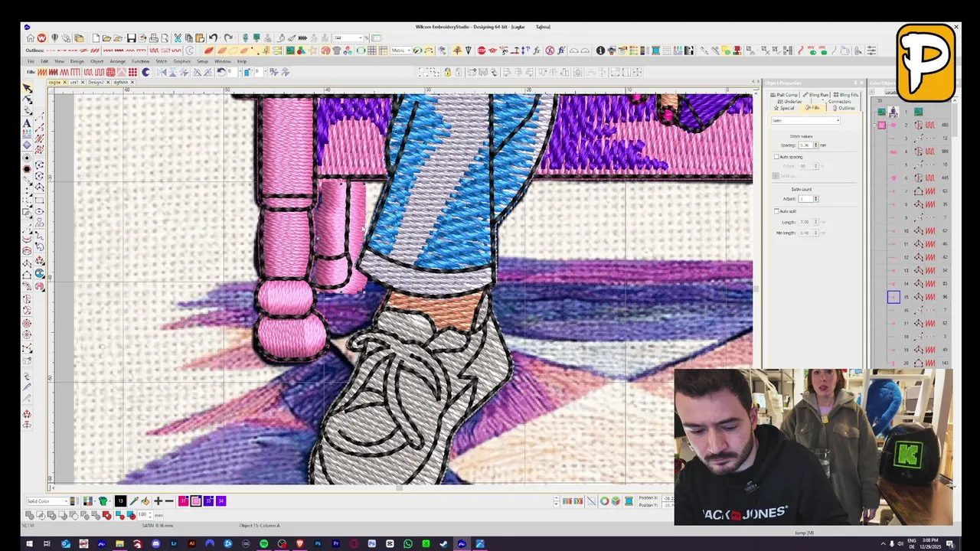The height and width of the screenshot is (551, 980).
Task: Switch to the Bling Fills tab
Action: tap(846, 95)
